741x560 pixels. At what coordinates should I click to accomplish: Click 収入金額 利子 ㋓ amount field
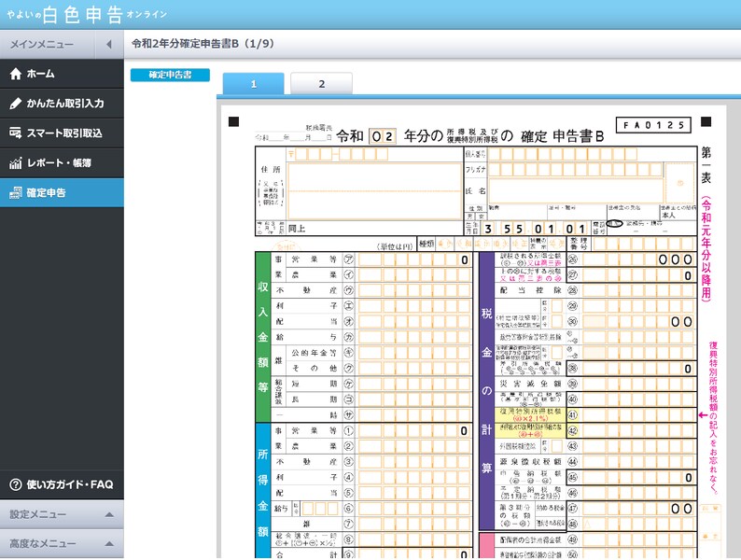coord(414,306)
